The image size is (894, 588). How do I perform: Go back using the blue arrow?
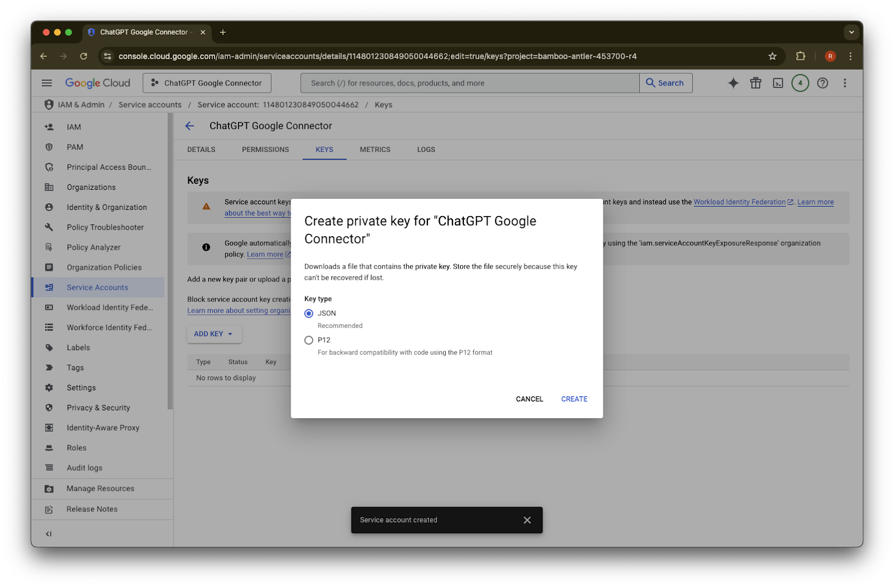190,126
